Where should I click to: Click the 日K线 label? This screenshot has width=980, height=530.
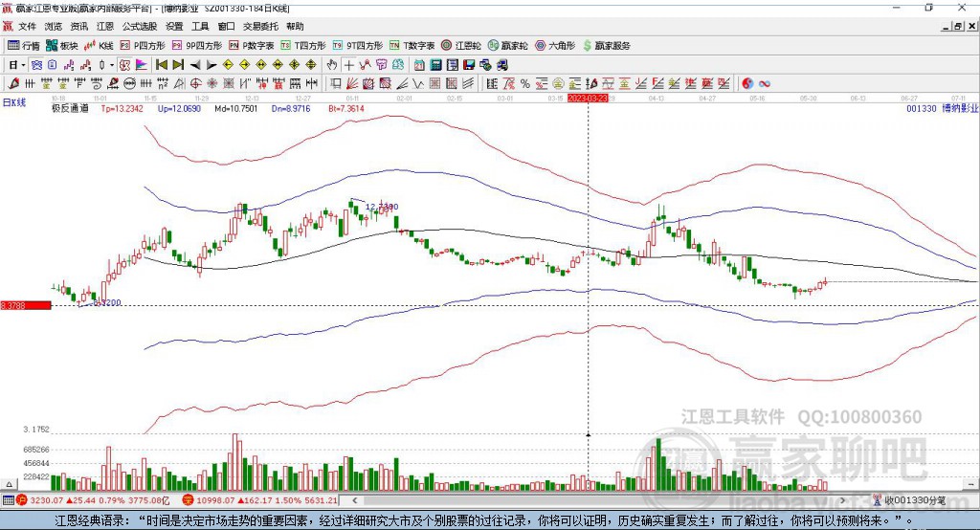(x=13, y=102)
